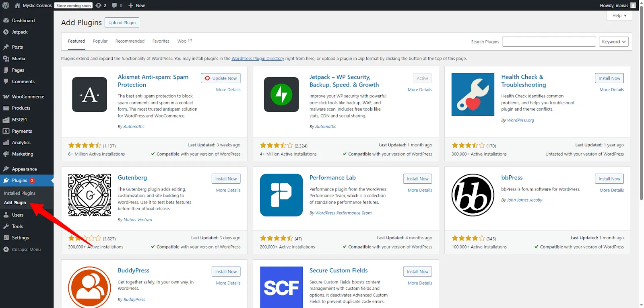Click the New plus icon in admin bar
The image size is (644, 308).
(x=131, y=5)
